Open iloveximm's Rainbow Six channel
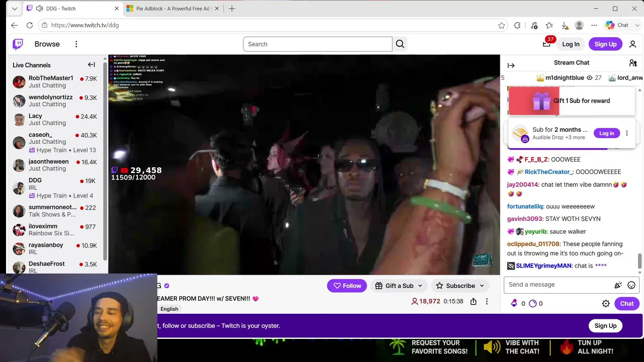 coord(55,230)
